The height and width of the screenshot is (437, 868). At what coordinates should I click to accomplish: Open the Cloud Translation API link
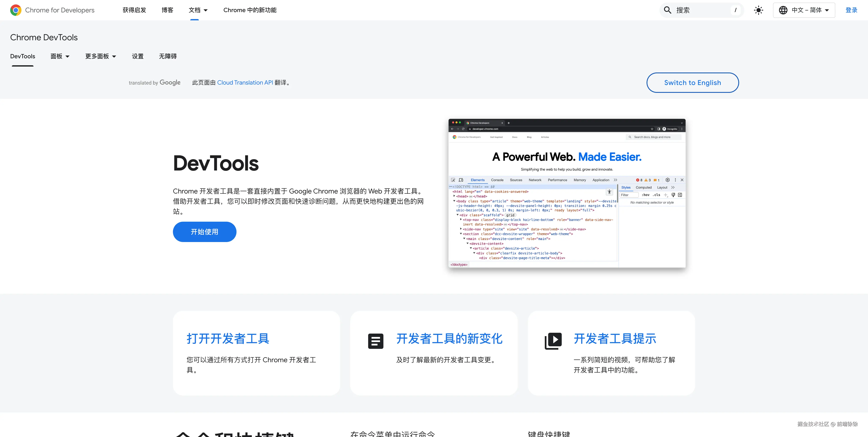point(245,83)
